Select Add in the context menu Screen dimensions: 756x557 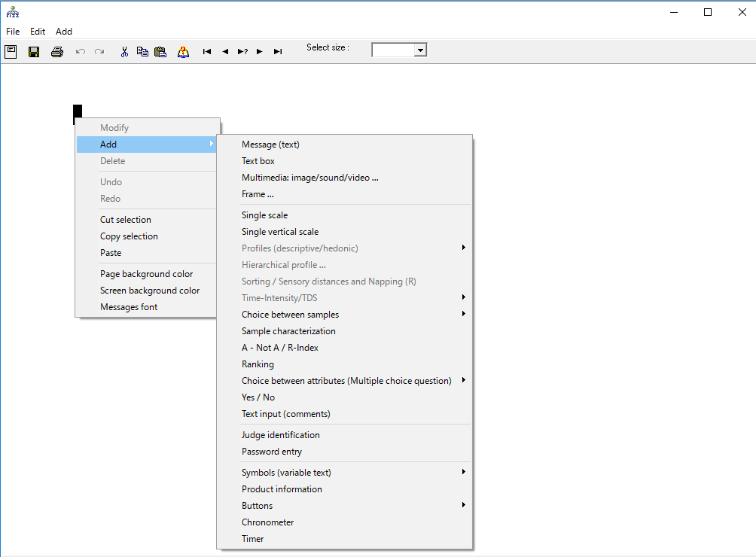[x=146, y=144]
